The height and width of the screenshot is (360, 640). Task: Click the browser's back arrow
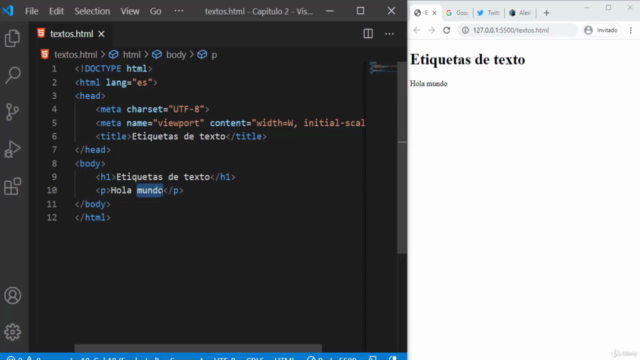[416, 30]
